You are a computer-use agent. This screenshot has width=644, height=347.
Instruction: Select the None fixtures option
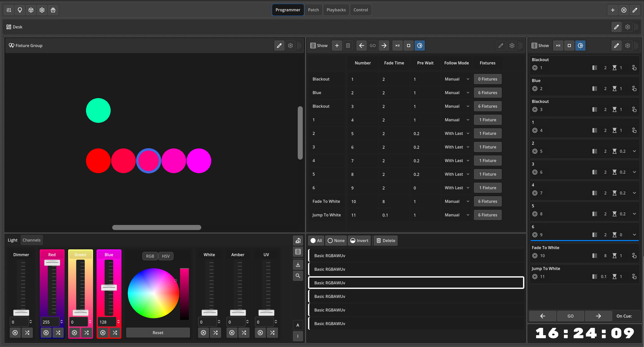(336, 241)
